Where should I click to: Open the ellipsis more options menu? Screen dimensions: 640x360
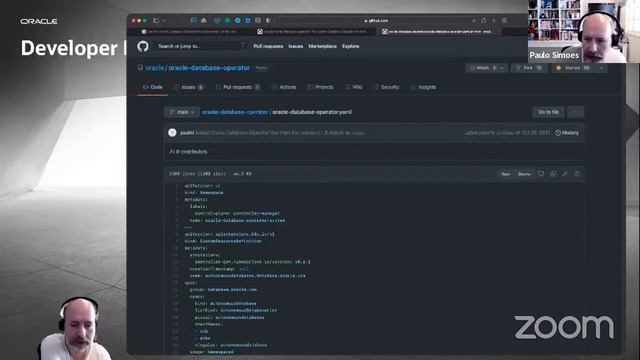pyautogui.click(x=576, y=112)
